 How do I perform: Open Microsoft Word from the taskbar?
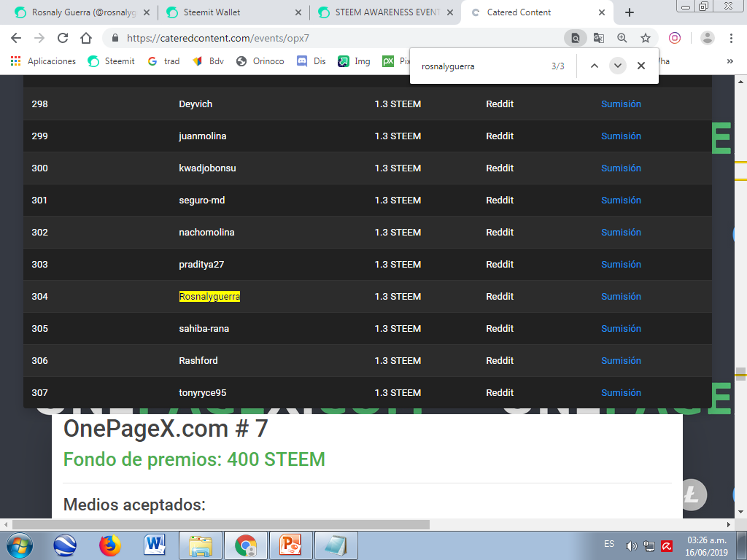tap(155, 545)
